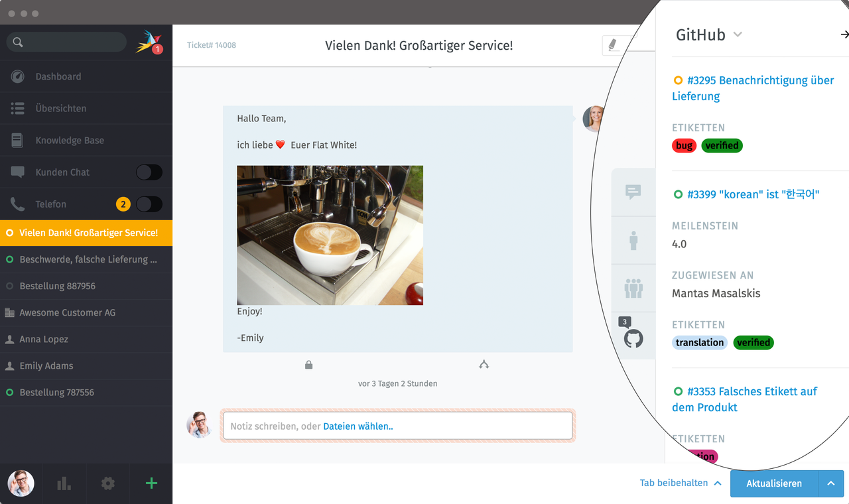This screenshot has height=504, width=849.
Task: Click the 'Notiz schreiben' note input field
Action: tap(398, 426)
